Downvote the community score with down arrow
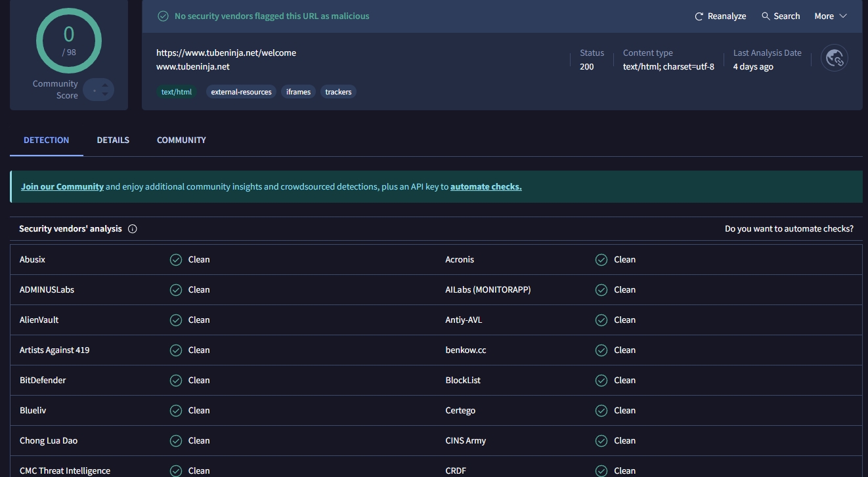Screen dimensions: 868x477 pyautogui.click(x=105, y=94)
